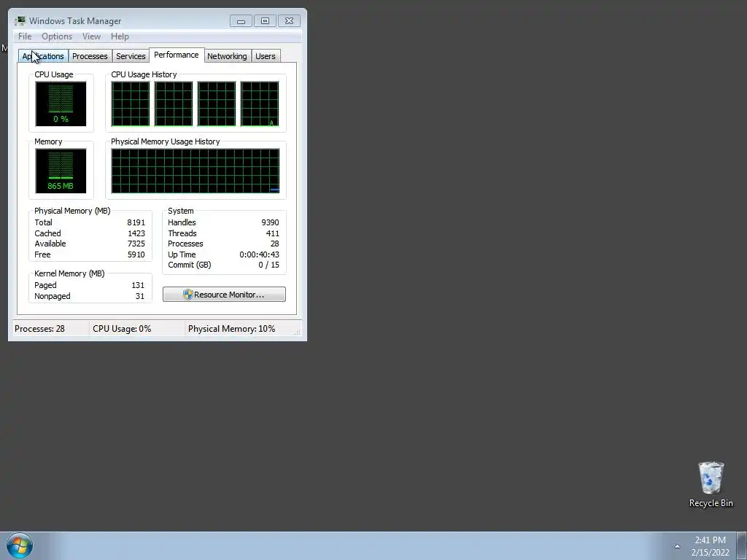Click the Physical Memory Usage History graph
Viewport: 747px width, 560px height.
(196, 171)
